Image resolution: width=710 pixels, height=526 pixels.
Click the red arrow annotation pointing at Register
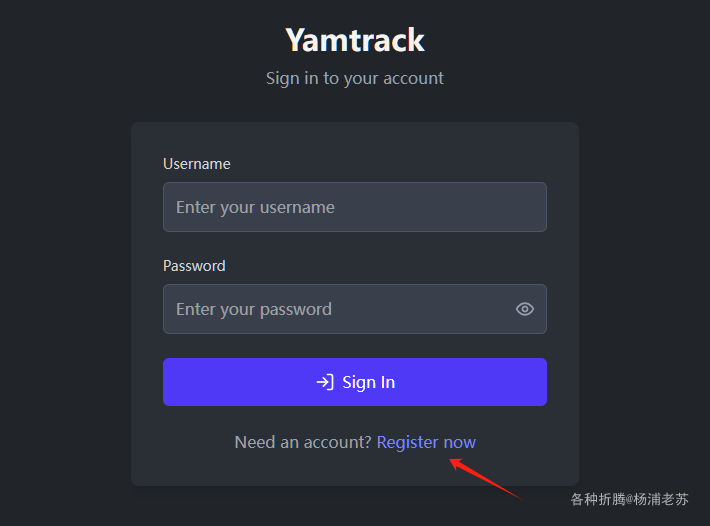pyautogui.click(x=485, y=479)
